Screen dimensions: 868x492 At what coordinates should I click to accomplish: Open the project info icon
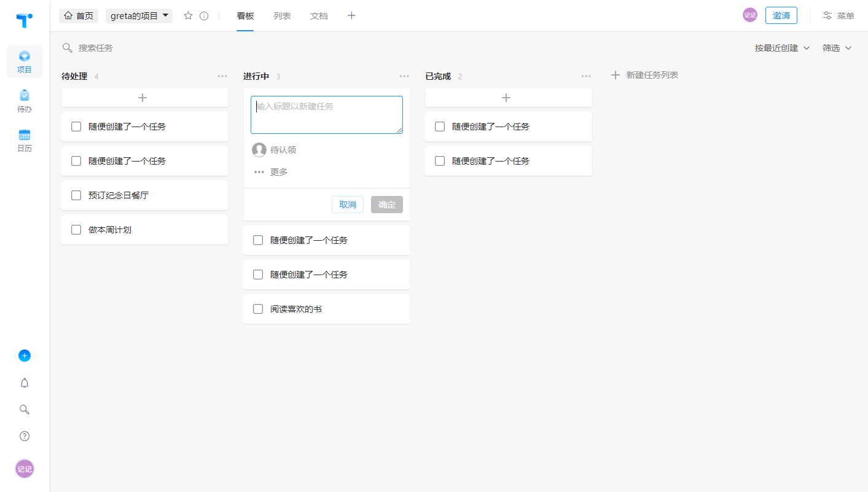pyautogui.click(x=204, y=16)
